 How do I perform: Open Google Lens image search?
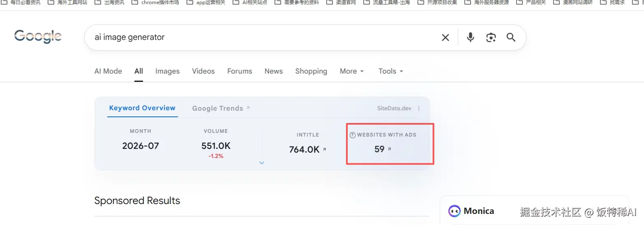click(491, 37)
